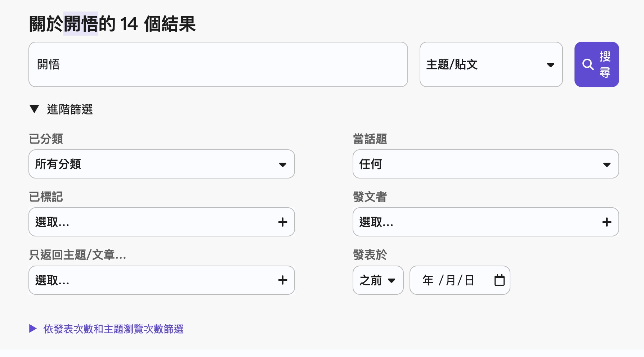Click dropdown arrow in 主題/貼文 box
The image size is (644, 357).
(550, 65)
